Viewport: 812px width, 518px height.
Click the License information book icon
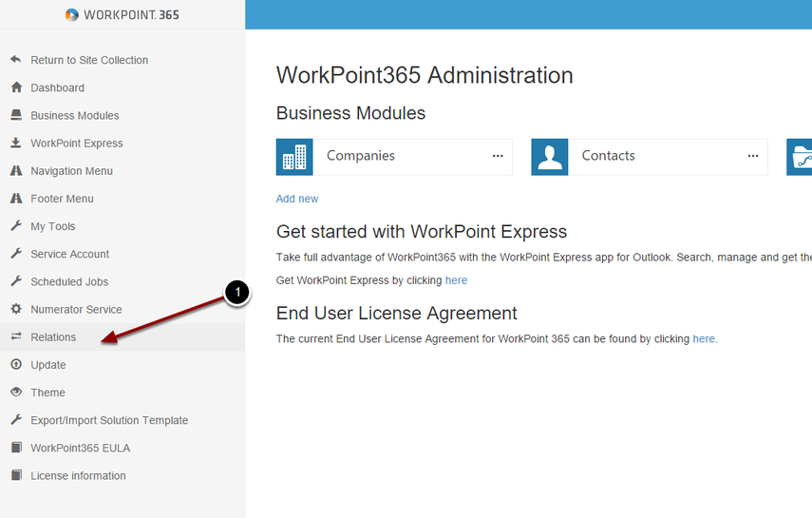click(16, 475)
